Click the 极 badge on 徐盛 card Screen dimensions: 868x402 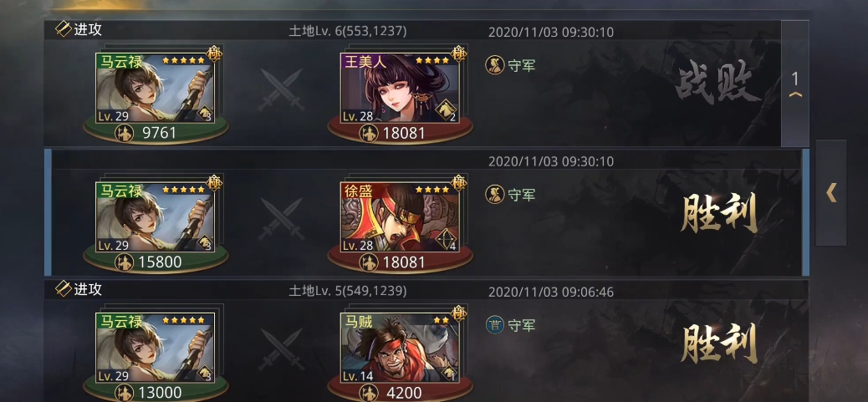click(x=459, y=181)
